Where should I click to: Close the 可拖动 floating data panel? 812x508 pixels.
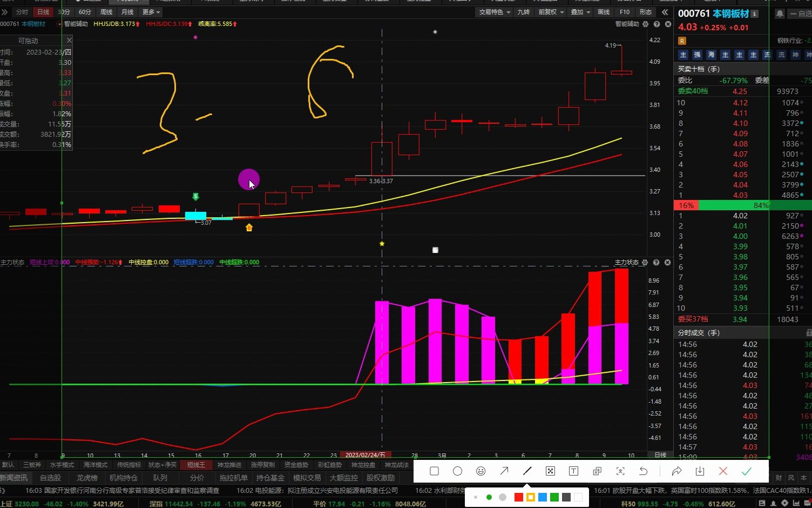(69, 41)
